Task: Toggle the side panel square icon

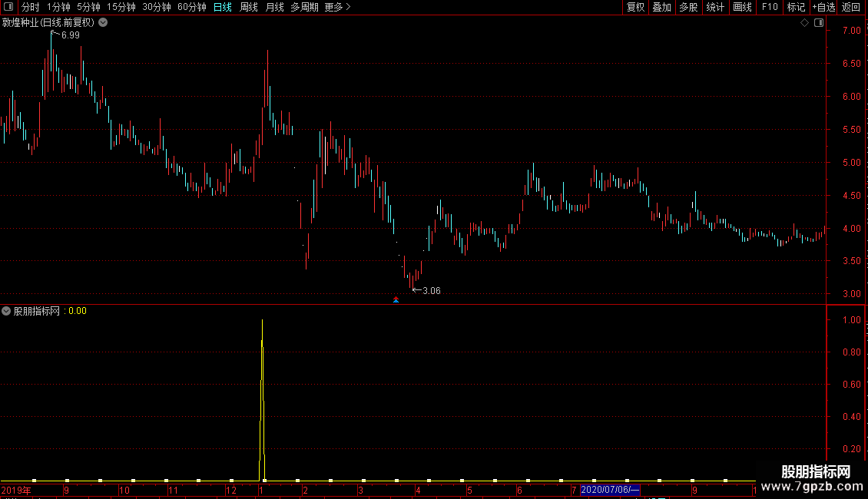Action: point(819,23)
